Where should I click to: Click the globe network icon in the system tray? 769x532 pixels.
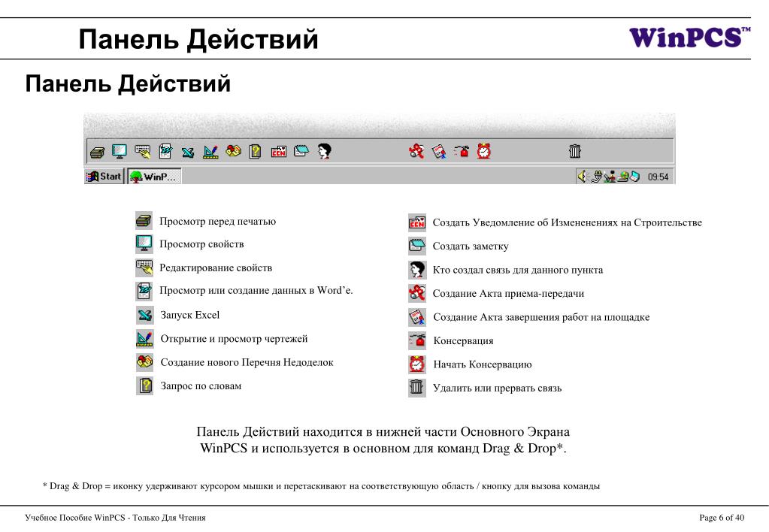coord(623,177)
